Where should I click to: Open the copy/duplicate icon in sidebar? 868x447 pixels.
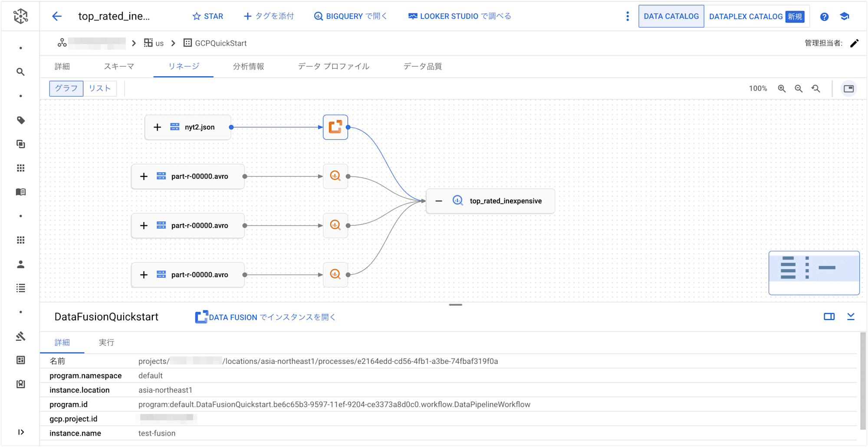(20, 144)
